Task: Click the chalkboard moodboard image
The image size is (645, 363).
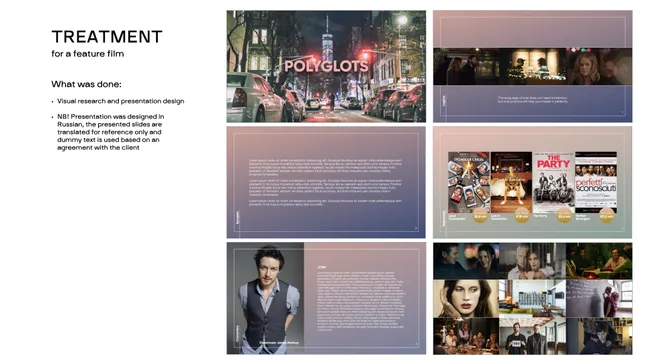Action: coord(599,298)
